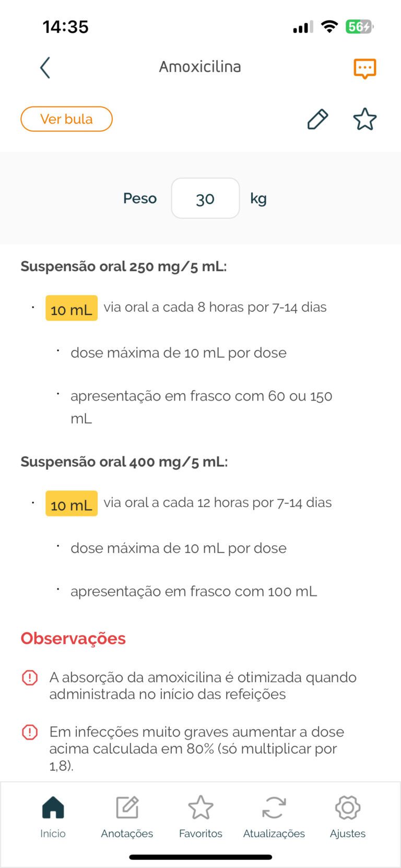Open the Ajustes settings tab

tap(348, 817)
